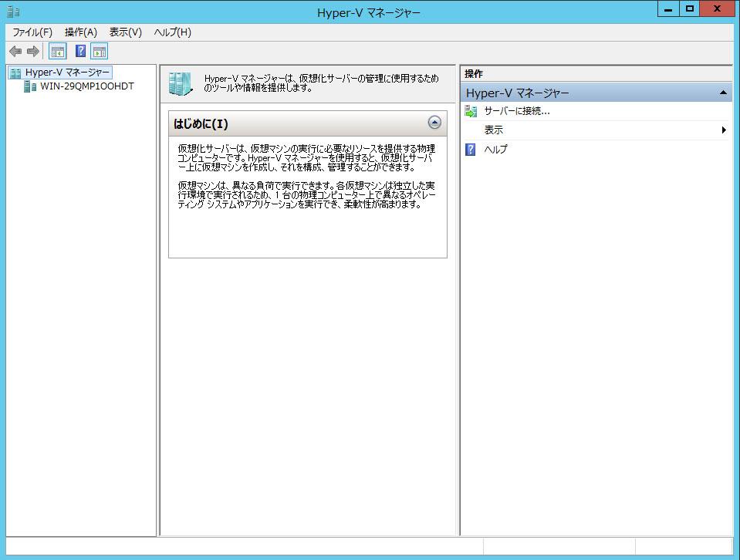Click the paragraph starting 仮想マシンは、異なる
The width and height of the screenshot is (740, 560).
point(306,195)
